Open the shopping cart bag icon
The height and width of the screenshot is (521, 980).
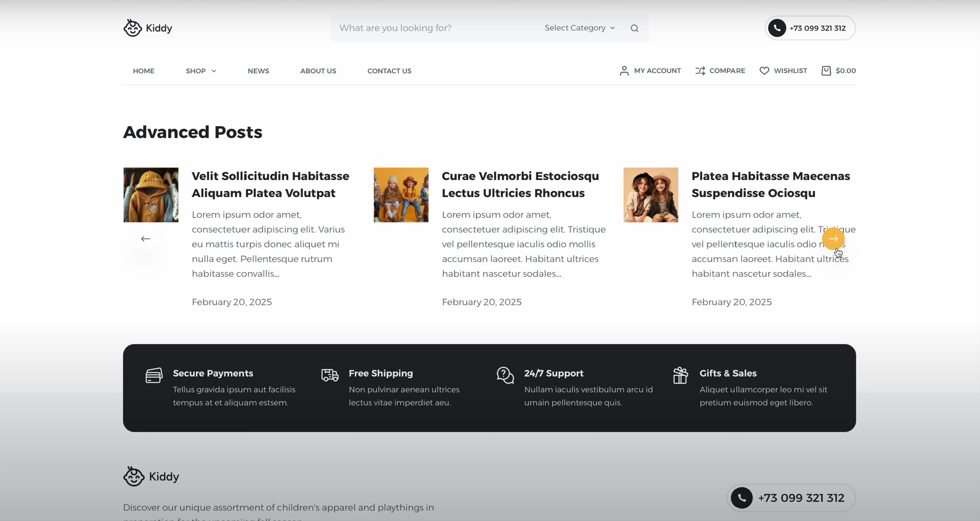pyautogui.click(x=826, y=71)
